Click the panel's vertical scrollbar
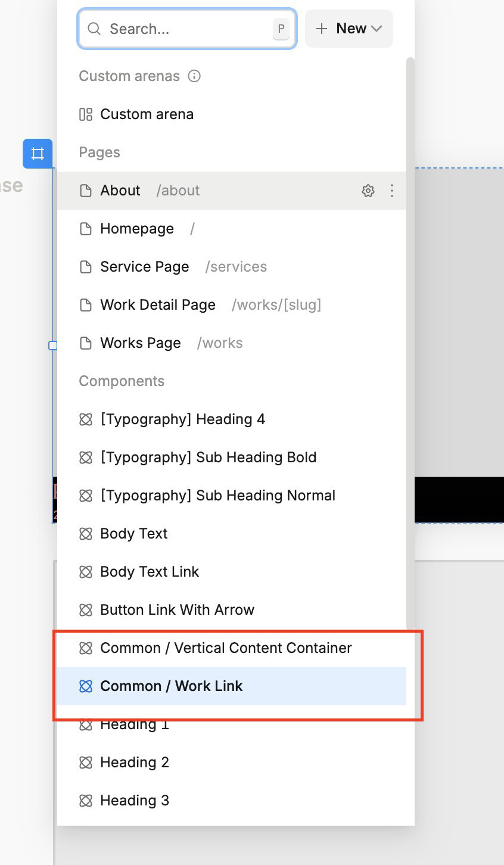Viewport: 504px width, 865px height. click(x=410, y=298)
